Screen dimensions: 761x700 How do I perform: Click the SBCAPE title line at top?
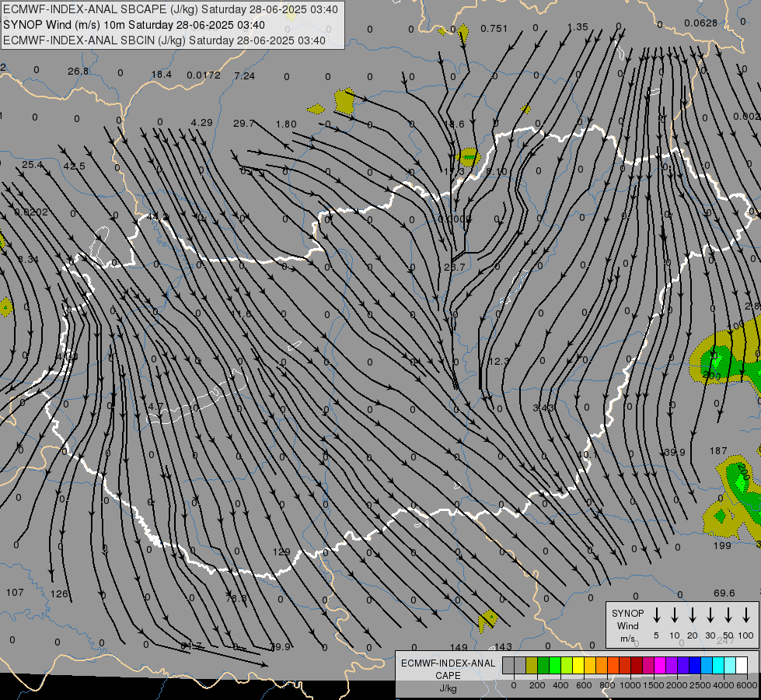tap(170, 9)
